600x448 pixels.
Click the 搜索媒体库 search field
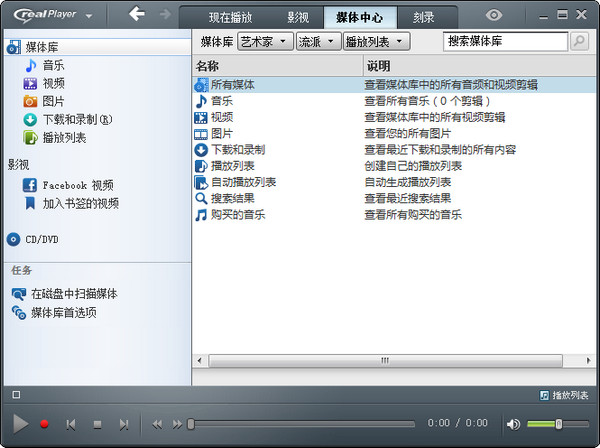coord(505,41)
